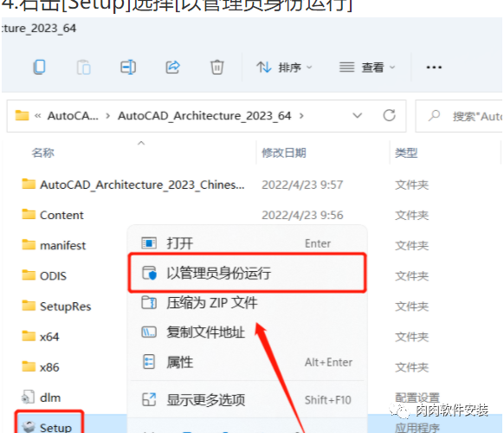Image resolution: width=504 pixels, height=433 pixels.
Task: Click AutoCAD_Architecture_2023_64 breadcrumb
Action: 204,116
